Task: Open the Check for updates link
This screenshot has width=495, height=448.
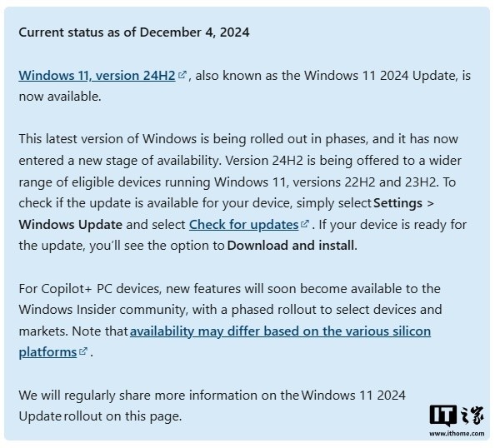Action: pyautogui.click(x=243, y=225)
